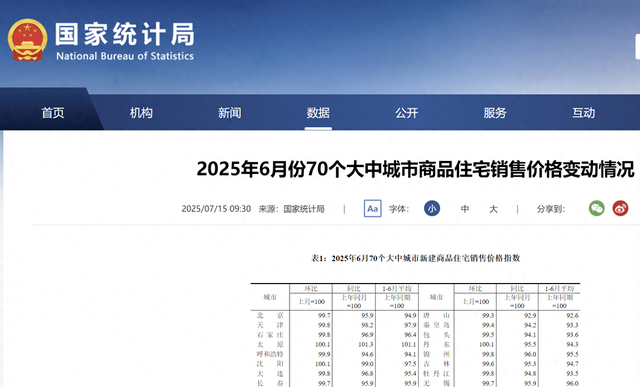Viewport: 640px width, 387px height.
Task: Click National Bureau of Statistics text
Action: [125, 56]
